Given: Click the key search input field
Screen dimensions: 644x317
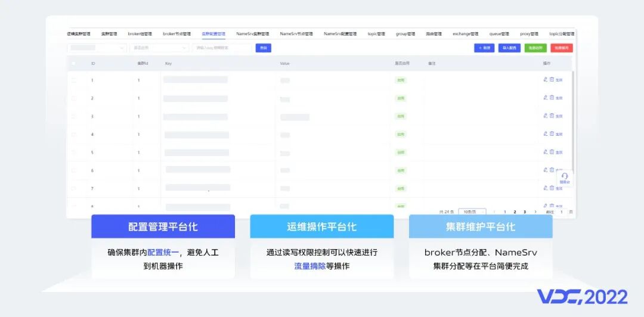Looking at the screenshot, I should (x=222, y=48).
